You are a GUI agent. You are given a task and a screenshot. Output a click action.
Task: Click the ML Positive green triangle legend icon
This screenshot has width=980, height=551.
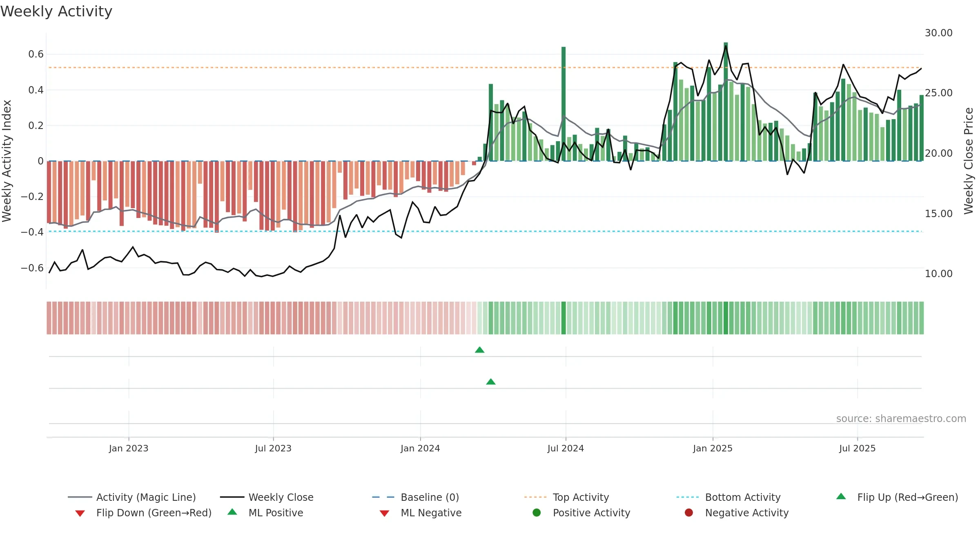[x=232, y=512]
